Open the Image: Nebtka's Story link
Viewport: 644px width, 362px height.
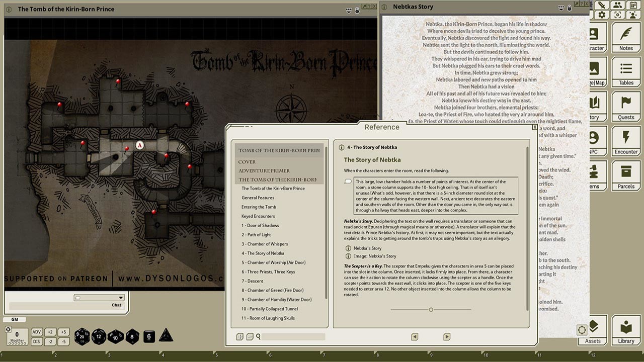click(x=375, y=256)
